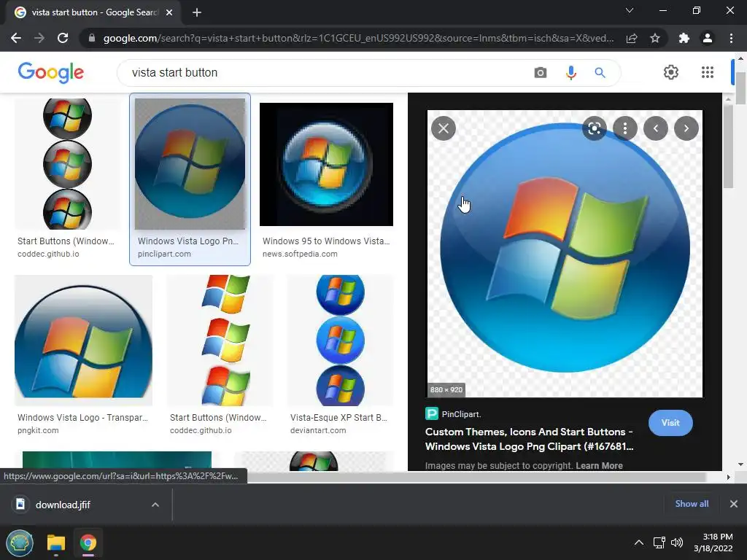Open the Google apps grid
Viewport: 747px width, 560px height.
coord(708,72)
